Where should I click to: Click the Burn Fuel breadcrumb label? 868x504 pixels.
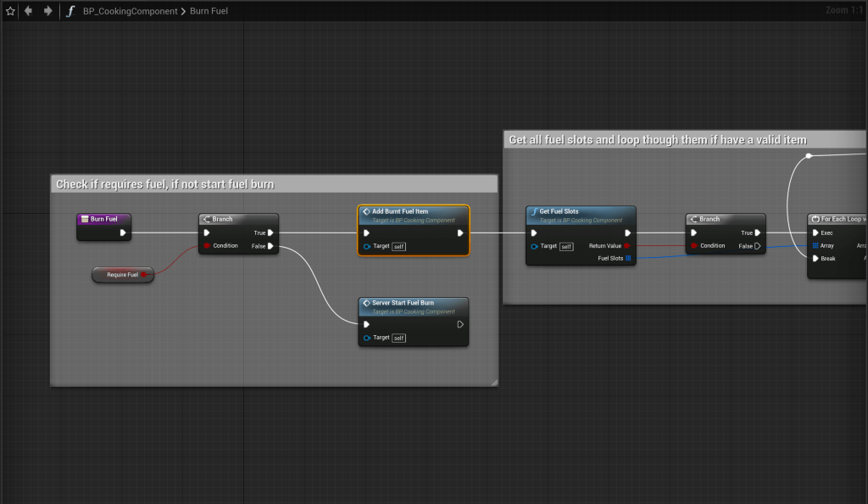pyautogui.click(x=209, y=11)
